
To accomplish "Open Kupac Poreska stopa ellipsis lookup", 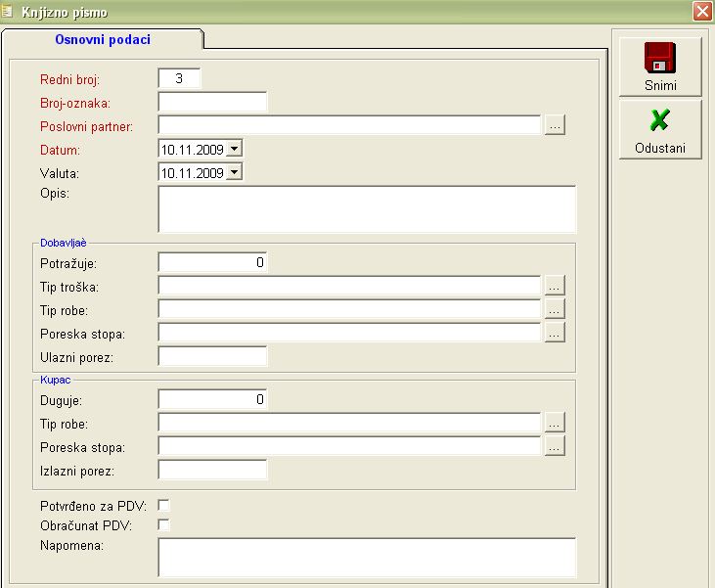I will [x=555, y=446].
